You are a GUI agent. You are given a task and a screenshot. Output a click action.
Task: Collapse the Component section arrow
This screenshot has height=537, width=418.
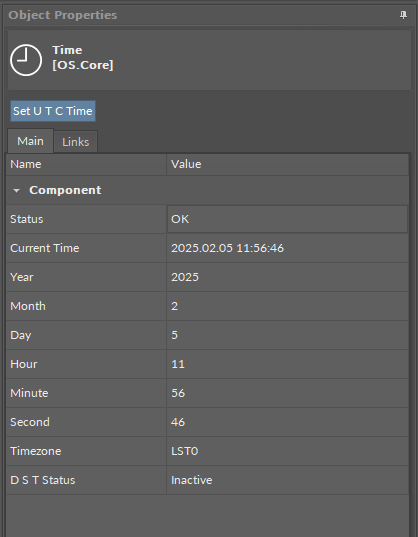tap(16, 190)
